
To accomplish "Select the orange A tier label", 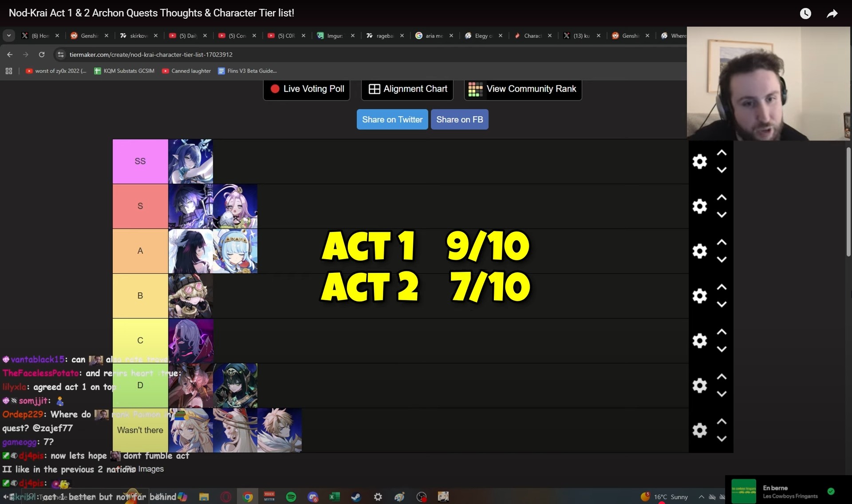I will click(140, 251).
